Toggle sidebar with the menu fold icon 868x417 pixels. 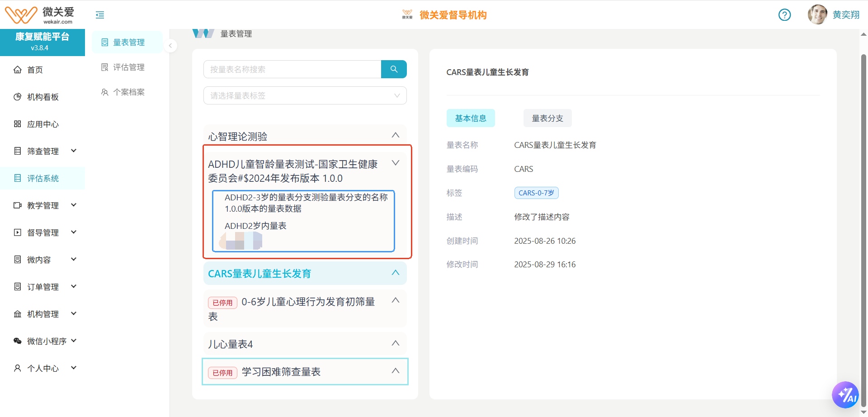[x=100, y=15]
